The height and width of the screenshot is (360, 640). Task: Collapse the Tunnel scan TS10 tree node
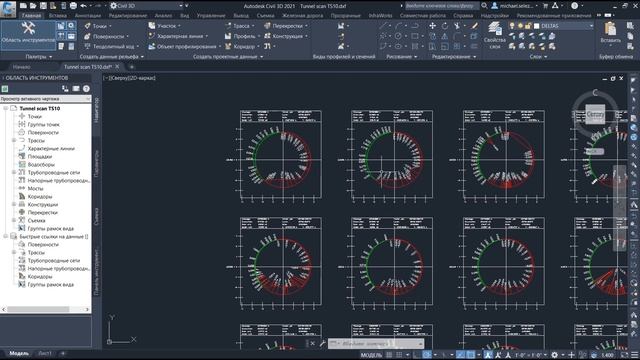pos(6,109)
